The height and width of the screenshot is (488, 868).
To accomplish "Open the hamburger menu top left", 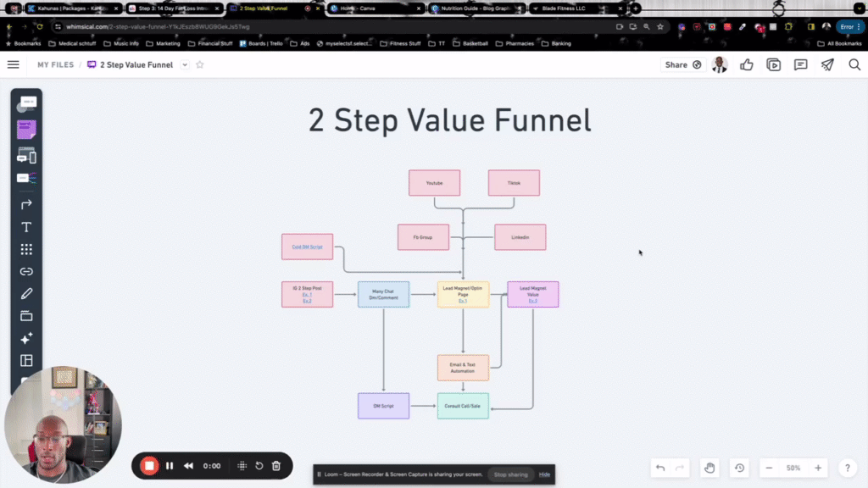I will (13, 64).
